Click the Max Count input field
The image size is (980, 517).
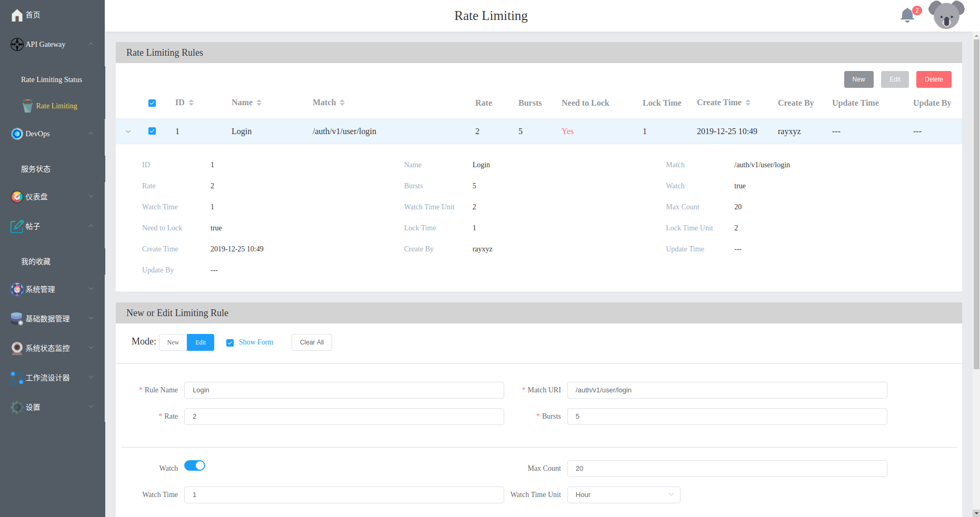click(x=727, y=469)
